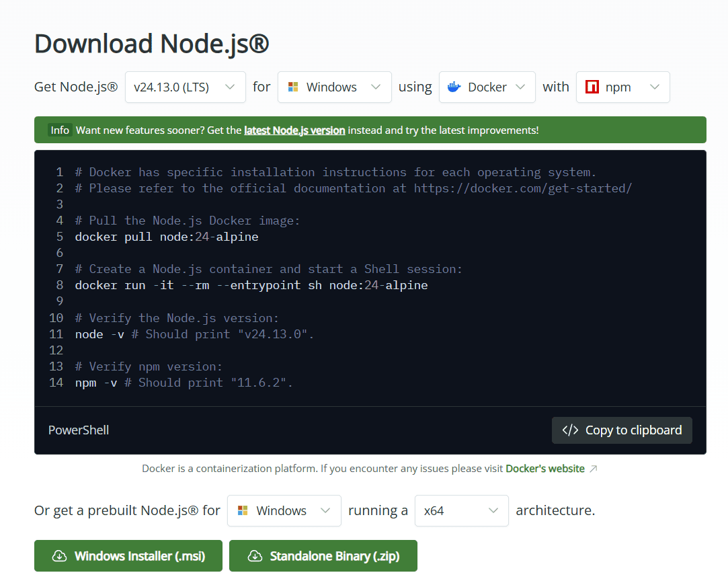Open the prebuilt Windows platform dropdown
The image size is (728, 583).
click(284, 510)
